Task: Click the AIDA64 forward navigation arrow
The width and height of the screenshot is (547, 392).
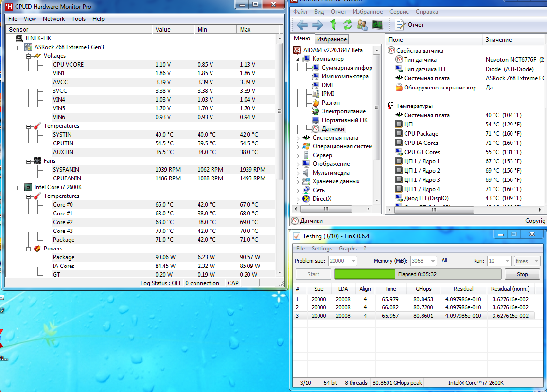Action: 317,24
